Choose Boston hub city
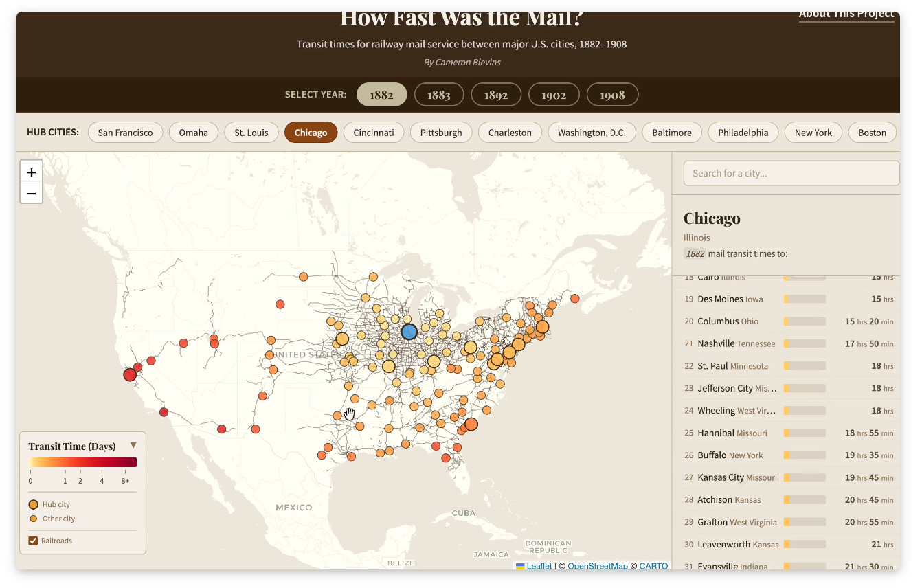This screenshot has height=588, width=922. pos(873,133)
